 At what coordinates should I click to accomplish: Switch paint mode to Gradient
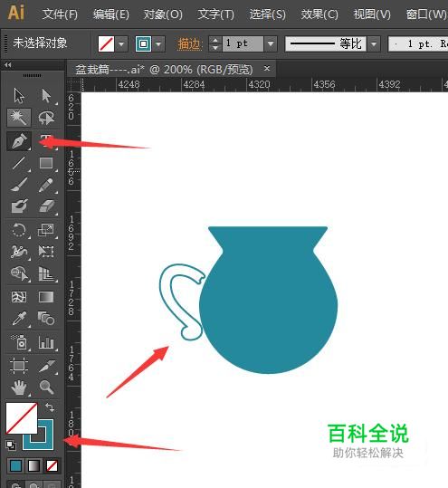(x=33, y=466)
